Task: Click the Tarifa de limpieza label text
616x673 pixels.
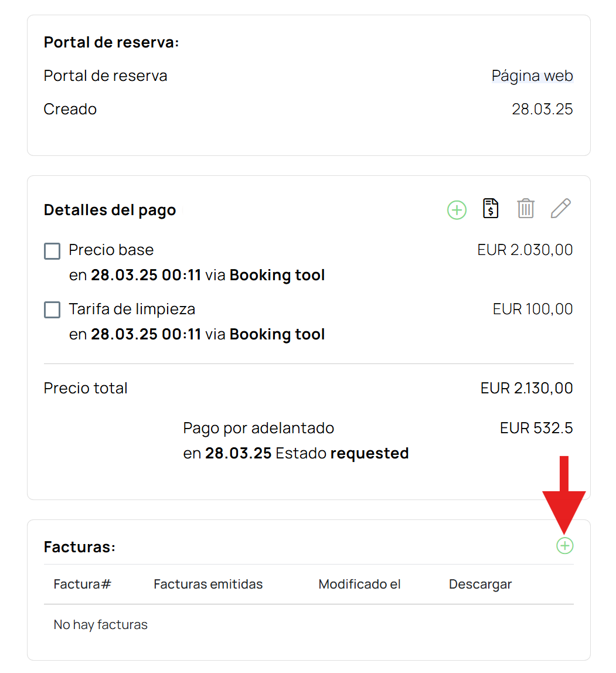Action: click(x=132, y=309)
